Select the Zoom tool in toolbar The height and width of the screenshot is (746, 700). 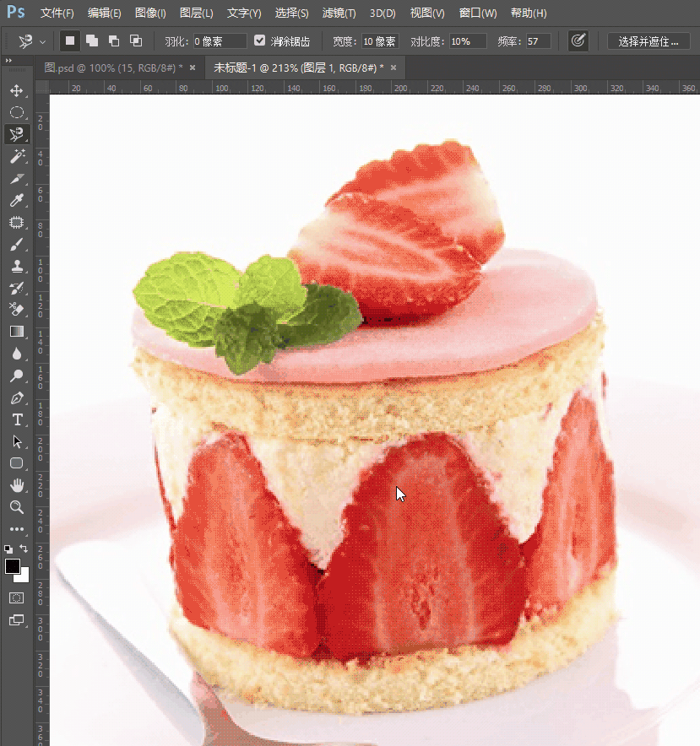[16, 507]
